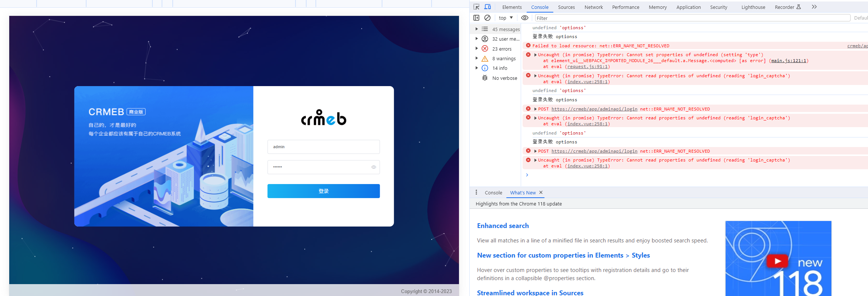Image resolution: width=868 pixels, height=296 pixels.
Task: Hide the console sidebar panel icon
Action: pos(476,18)
